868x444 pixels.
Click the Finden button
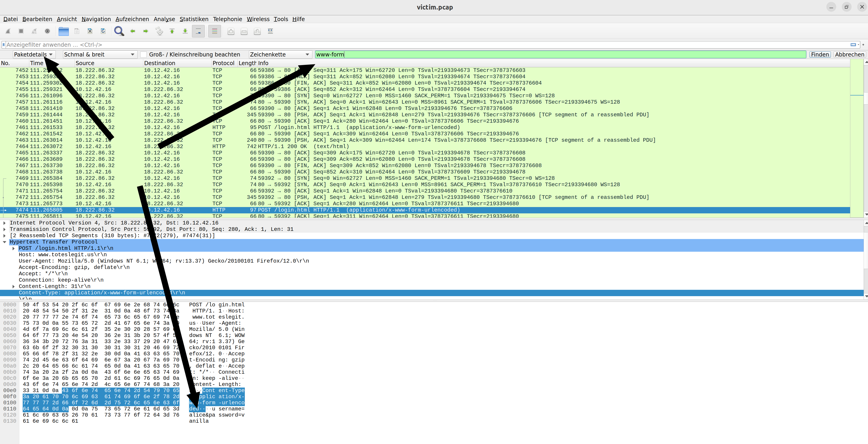[x=819, y=54]
